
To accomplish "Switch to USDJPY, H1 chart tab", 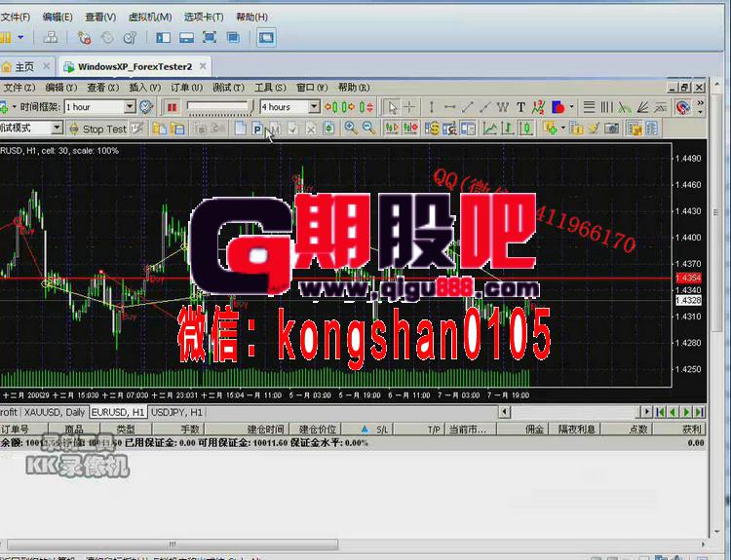I will tap(176, 412).
